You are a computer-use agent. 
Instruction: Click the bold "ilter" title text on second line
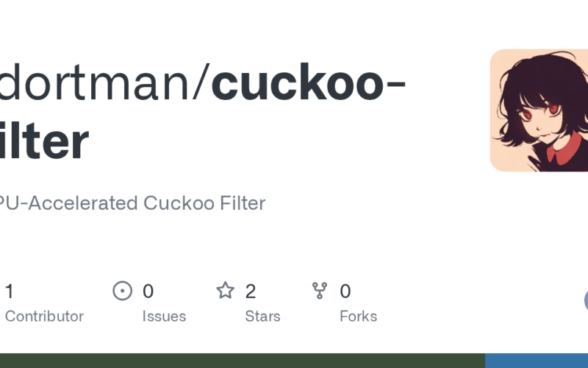click(44, 141)
